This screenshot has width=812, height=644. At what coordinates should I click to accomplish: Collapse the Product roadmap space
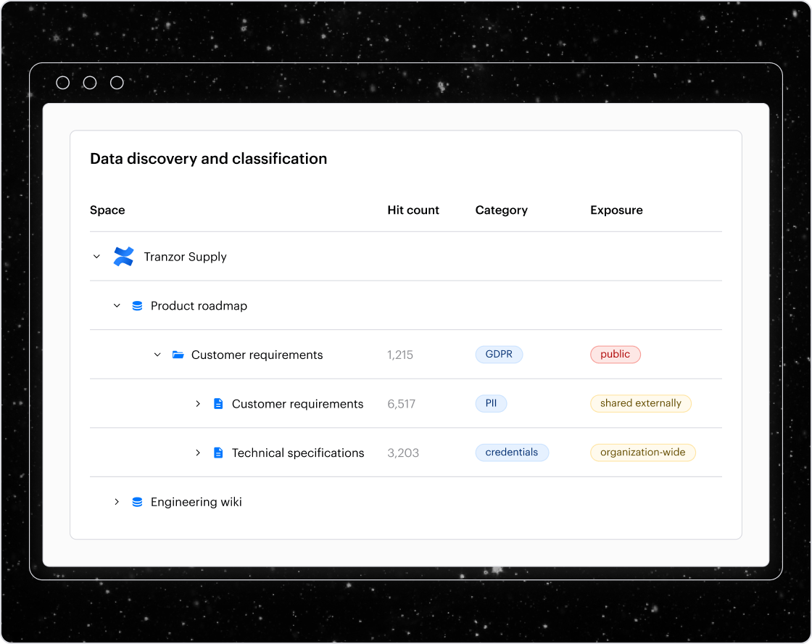[117, 305]
